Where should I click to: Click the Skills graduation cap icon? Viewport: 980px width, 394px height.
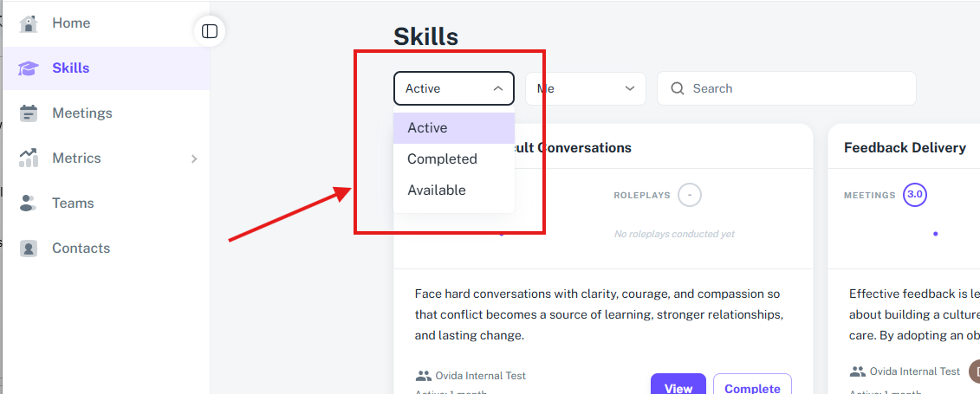pos(28,68)
